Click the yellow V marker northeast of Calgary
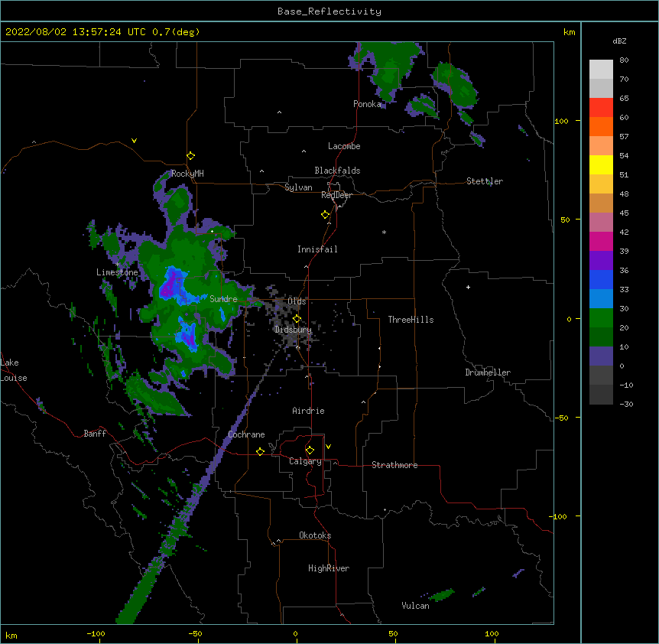Screen dimensions: 659x644 coord(328,447)
